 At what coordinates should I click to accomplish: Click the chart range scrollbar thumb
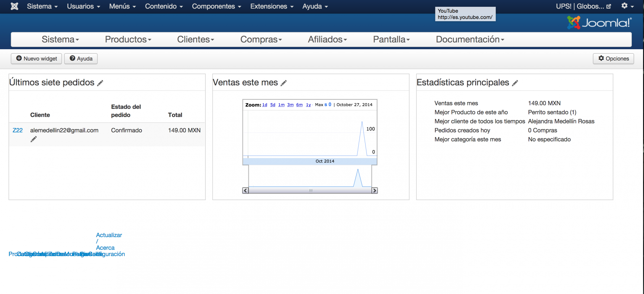[310, 190]
